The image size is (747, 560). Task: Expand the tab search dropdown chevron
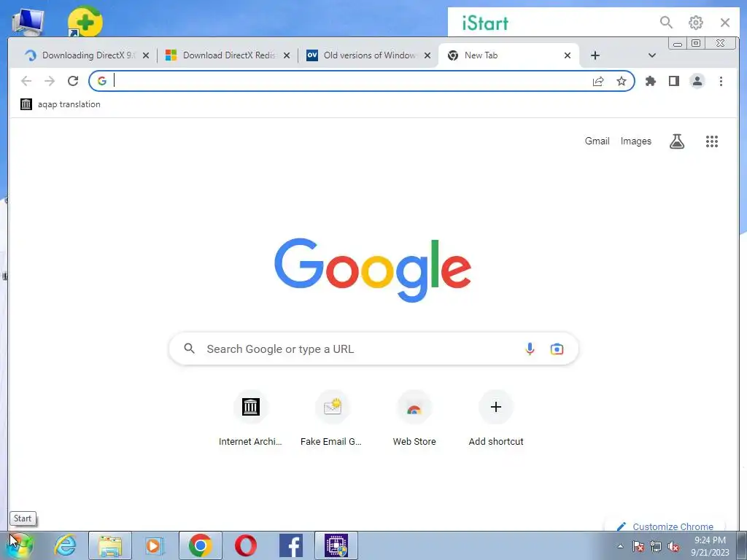pyautogui.click(x=652, y=55)
